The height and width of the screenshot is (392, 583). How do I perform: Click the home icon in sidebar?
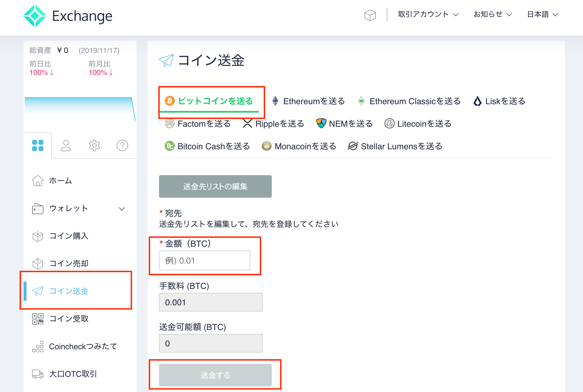pyautogui.click(x=38, y=181)
